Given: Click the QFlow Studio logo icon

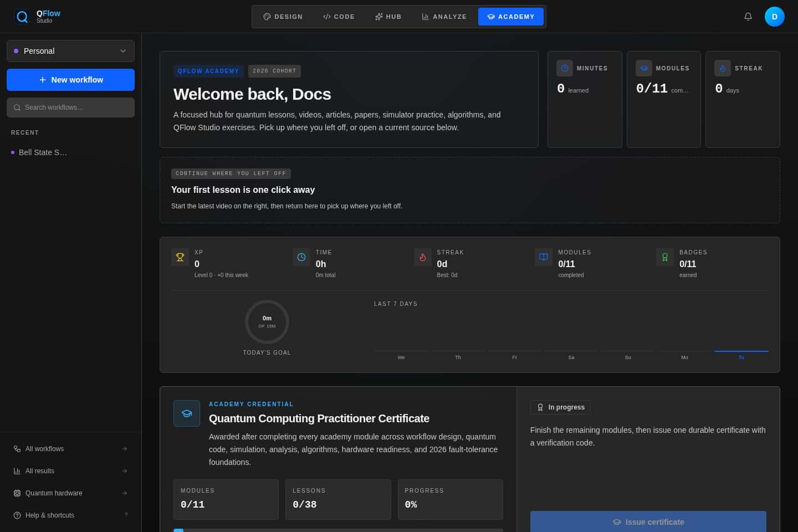Looking at the screenshot, I should pos(22,17).
